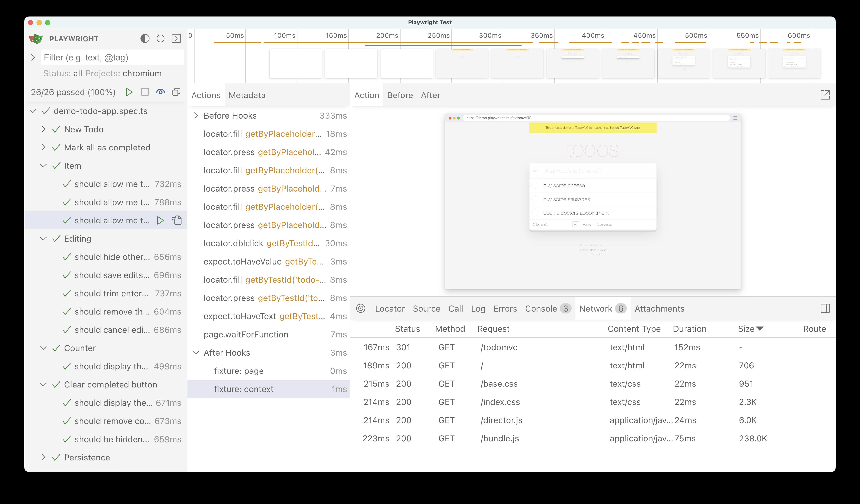Click the Playwright masks logo

36,39
